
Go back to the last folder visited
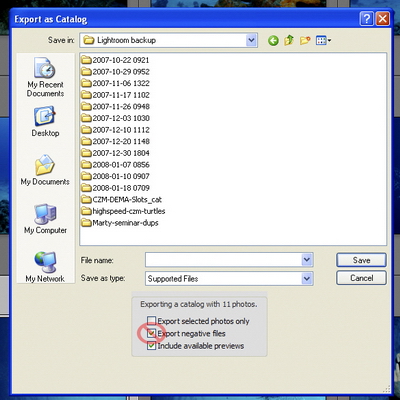tap(273, 41)
